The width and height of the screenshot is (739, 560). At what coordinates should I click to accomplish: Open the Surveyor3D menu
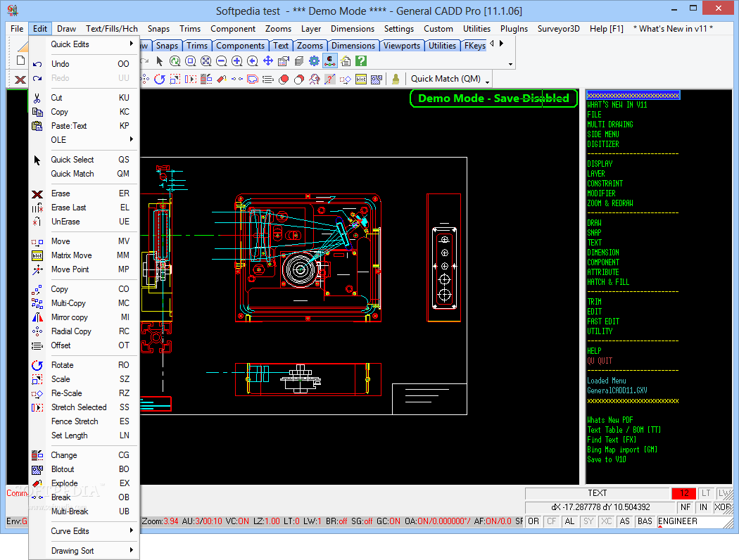click(x=559, y=29)
